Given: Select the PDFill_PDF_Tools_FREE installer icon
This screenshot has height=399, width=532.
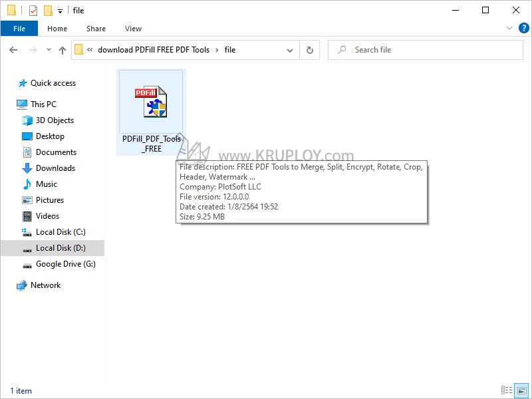Looking at the screenshot, I should click(x=151, y=102).
